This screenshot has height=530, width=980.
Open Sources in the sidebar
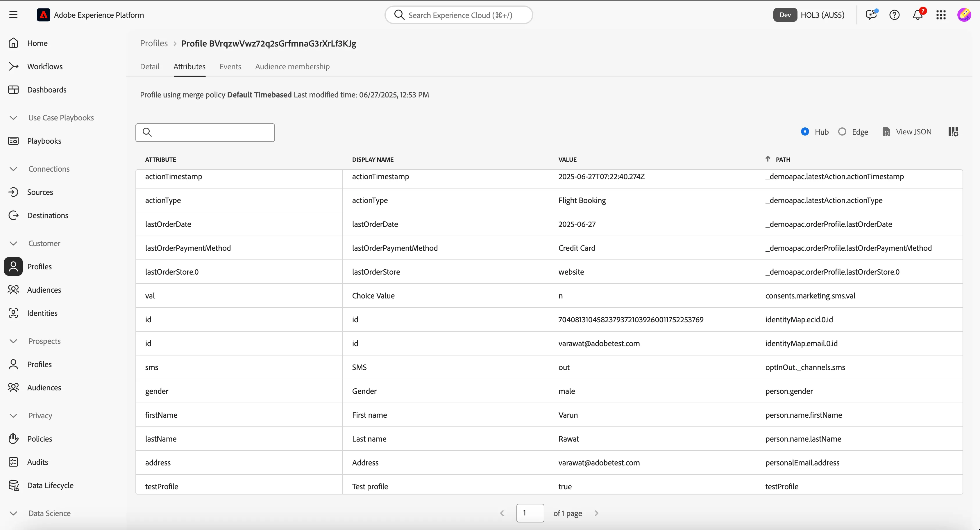pos(40,192)
